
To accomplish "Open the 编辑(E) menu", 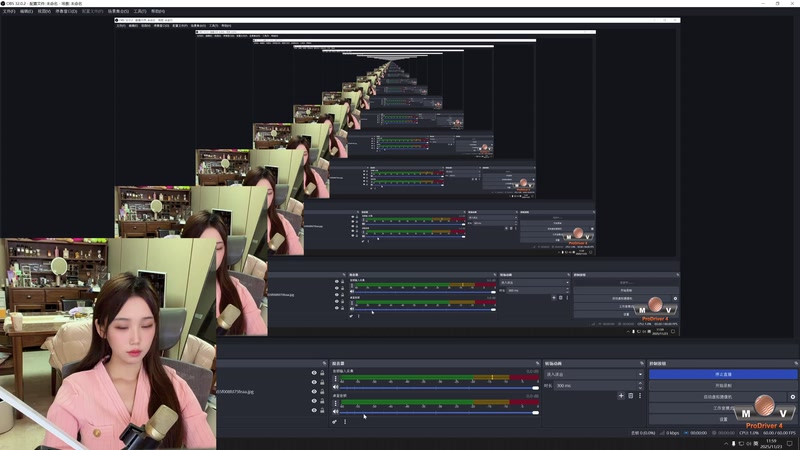I will pyautogui.click(x=26, y=11).
